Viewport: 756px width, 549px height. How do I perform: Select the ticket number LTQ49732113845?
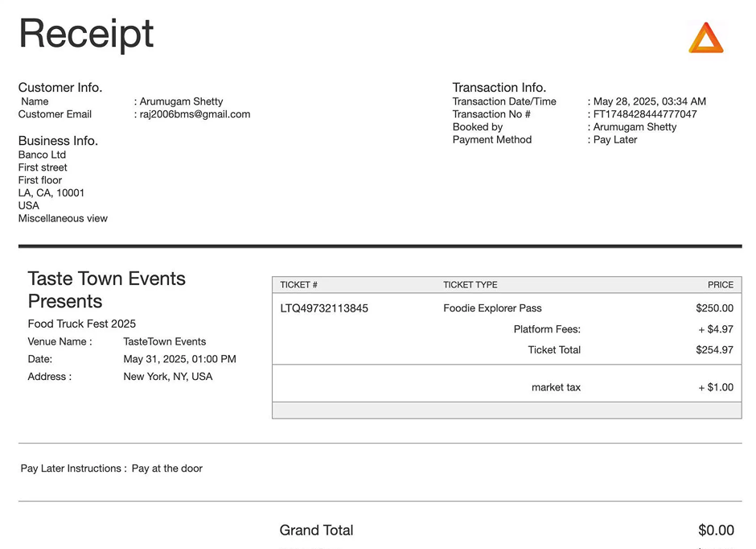pyautogui.click(x=324, y=308)
